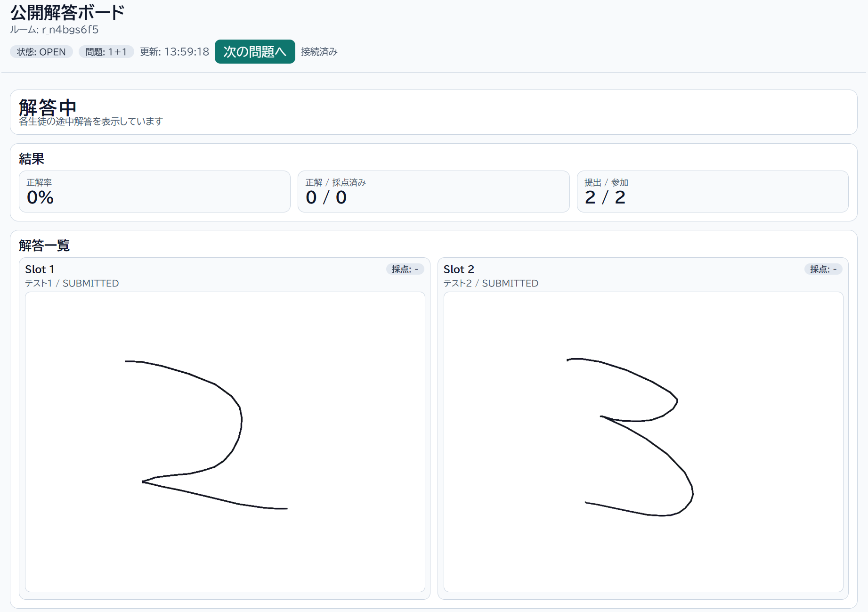Click the テスト2 / SUBMITTED label
The width and height of the screenshot is (868, 612).
491,283
